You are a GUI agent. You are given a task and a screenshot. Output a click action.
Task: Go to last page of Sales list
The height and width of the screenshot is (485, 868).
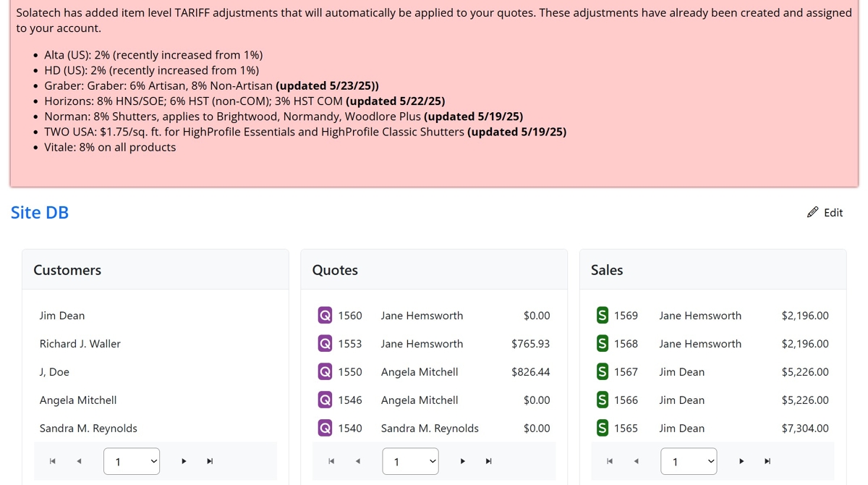pyautogui.click(x=767, y=461)
